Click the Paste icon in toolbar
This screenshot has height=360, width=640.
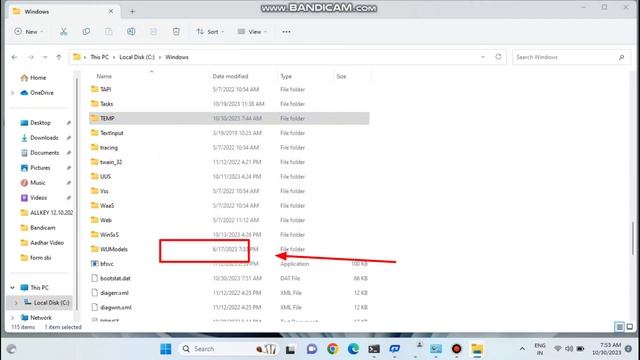[x=108, y=31]
